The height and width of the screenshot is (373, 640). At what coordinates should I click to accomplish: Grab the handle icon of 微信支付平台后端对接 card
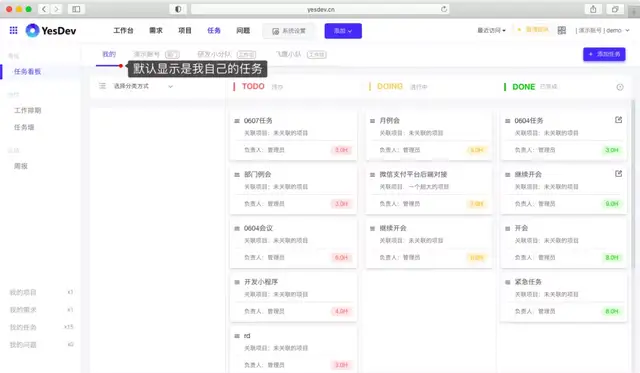372,175
